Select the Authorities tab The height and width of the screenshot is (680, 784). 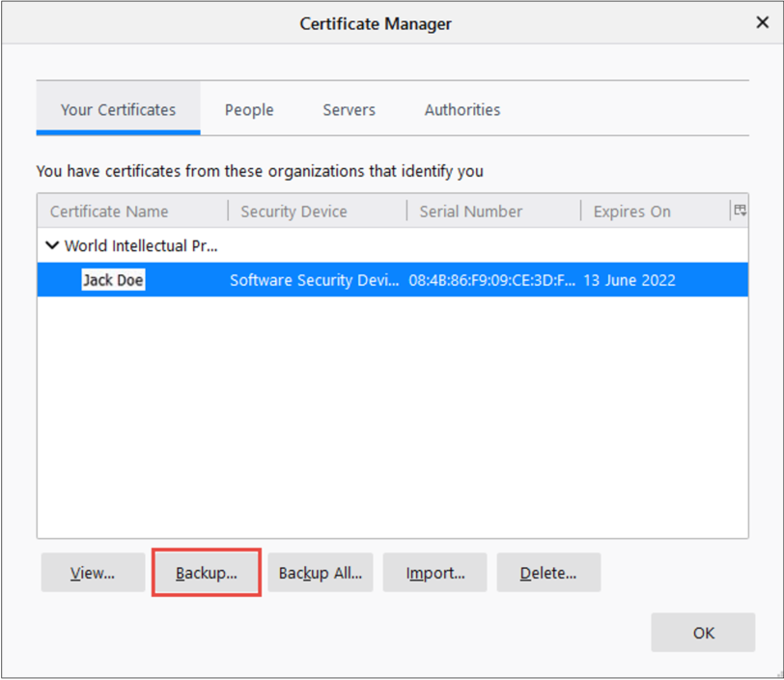pos(462,110)
